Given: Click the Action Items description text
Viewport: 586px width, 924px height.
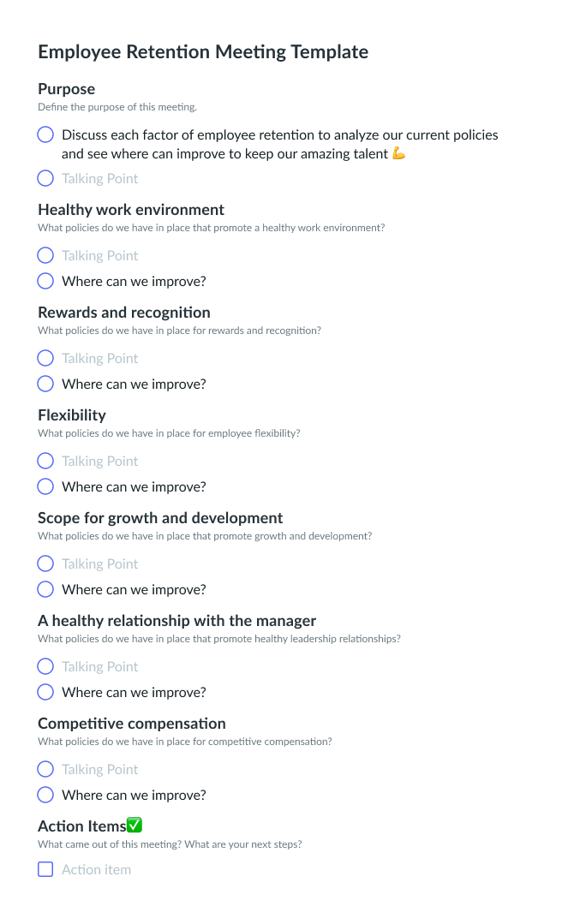Looking at the screenshot, I should tap(170, 844).
